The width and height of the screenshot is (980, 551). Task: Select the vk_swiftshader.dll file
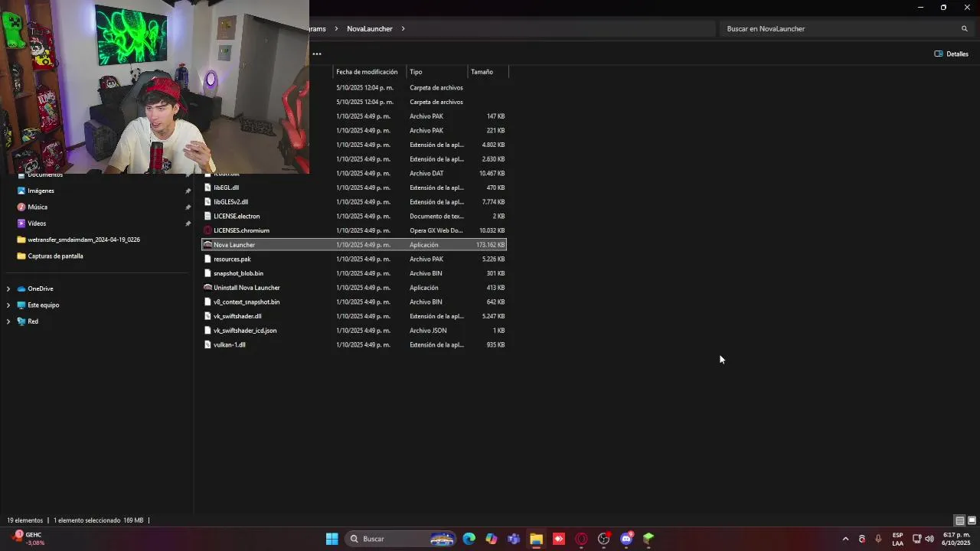pyautogui.click(x=237, y=317)
